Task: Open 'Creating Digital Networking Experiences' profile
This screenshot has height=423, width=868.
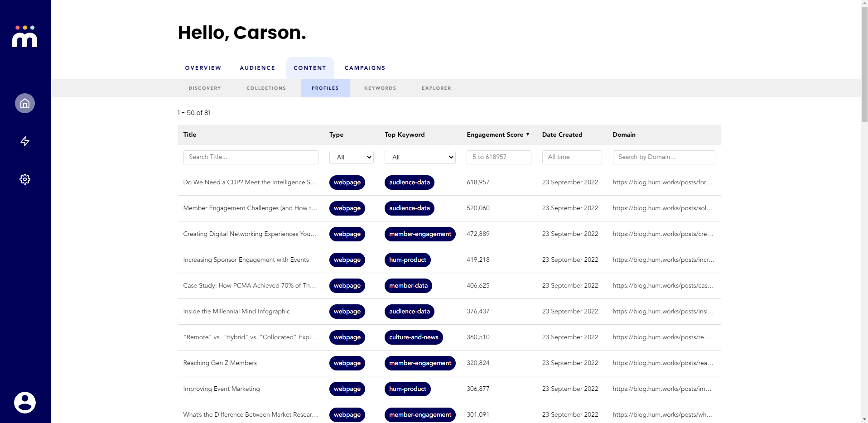Action: (x=250, y=234)
